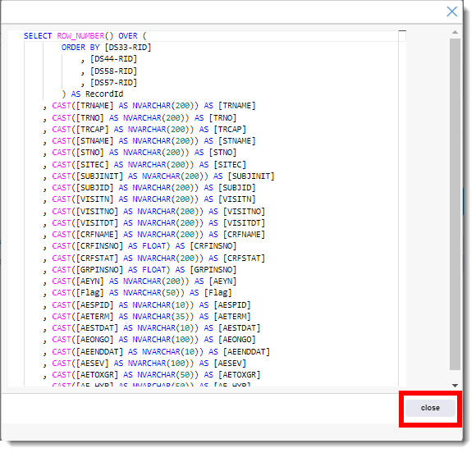476x453 pixels.
Task: Click the AS [VISITN] alias
Action: coord(230,199)
